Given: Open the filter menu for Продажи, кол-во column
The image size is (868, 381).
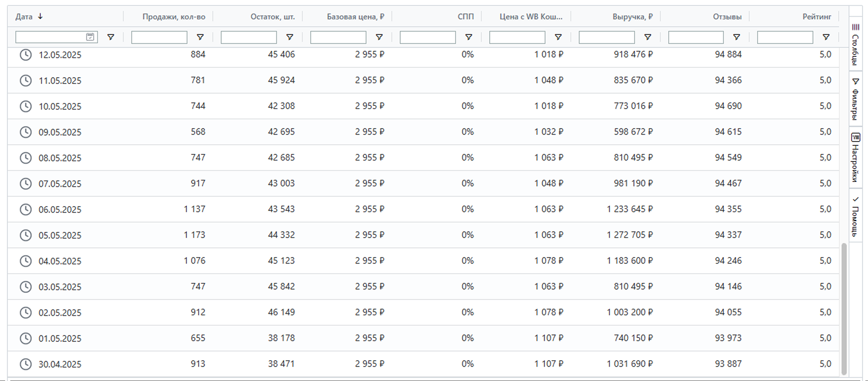Looking at the screenshot, I should click(x=200, y=37).
